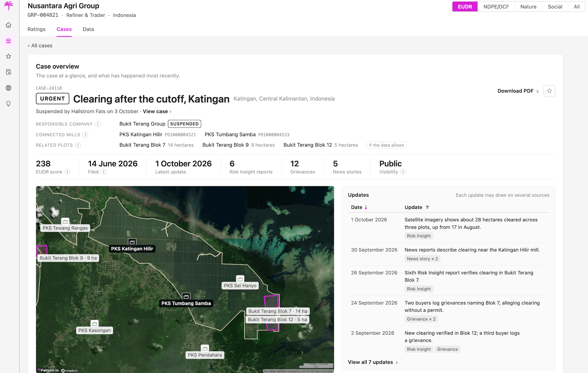The image size is (588, 373).
Task: Star this case as favorite
Action: [549, 91]
